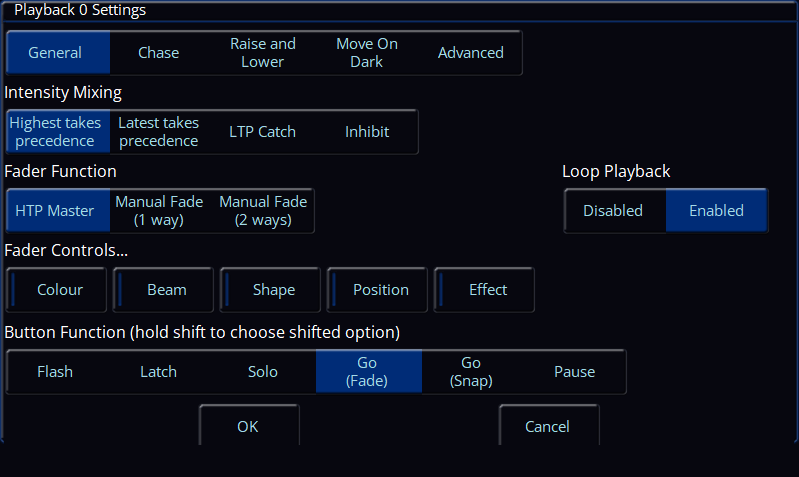799x477 pixels.
Task: Select Latest takes precedence mixing
Action: (158, 132)
